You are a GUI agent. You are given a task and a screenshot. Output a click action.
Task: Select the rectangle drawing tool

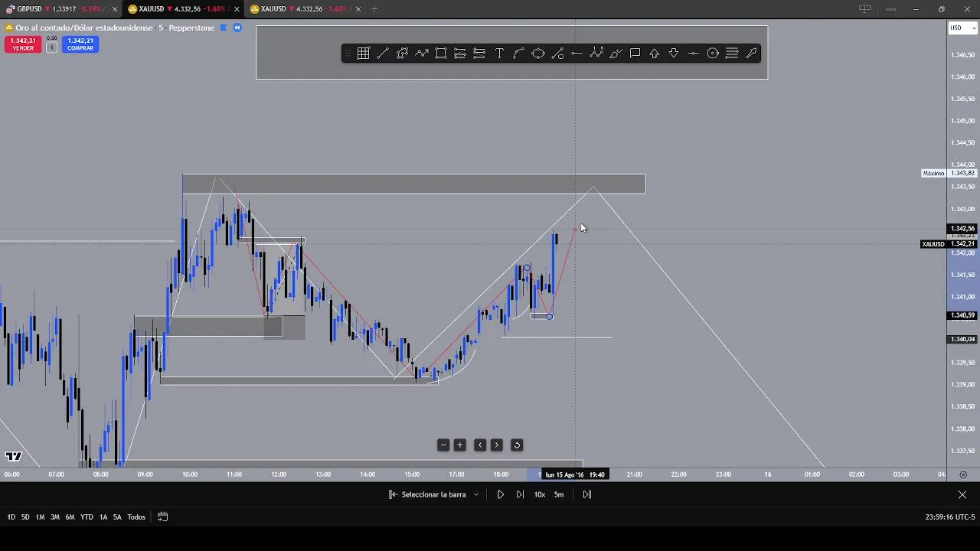click(x=441, y=54)
